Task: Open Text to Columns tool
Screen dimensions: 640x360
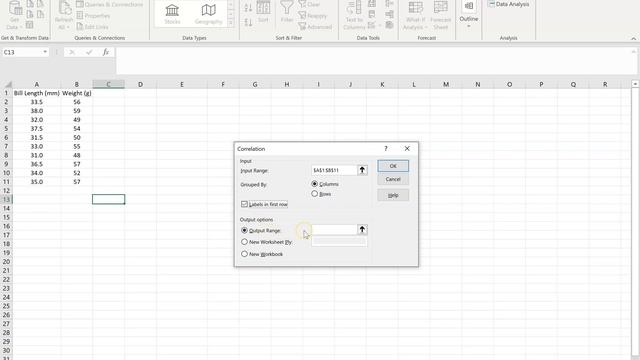Action: (354, 15)
